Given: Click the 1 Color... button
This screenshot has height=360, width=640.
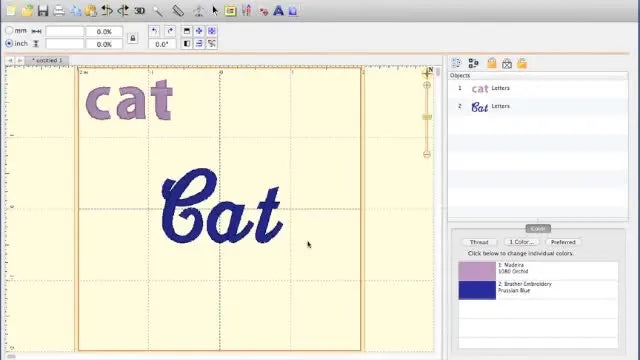Looking at the screenshot, I should point(522,242).
